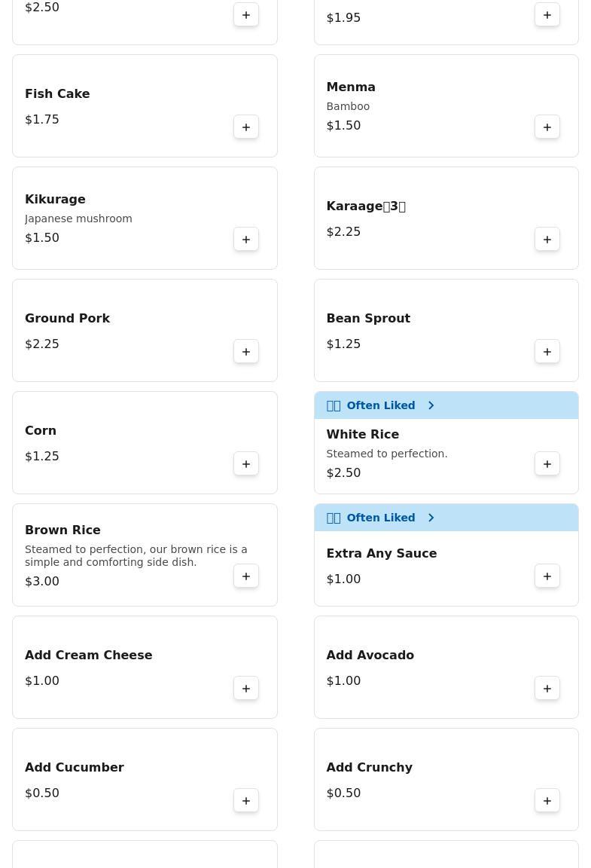The image size is (591, 868).
Task: Expand Often Liked chevron above Extra Any Sauce
Action: pos(431,518)
